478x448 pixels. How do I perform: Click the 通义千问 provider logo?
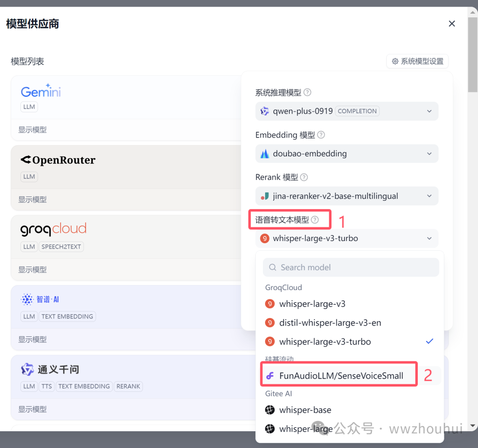pyautogui.click(x=50, y=369)
